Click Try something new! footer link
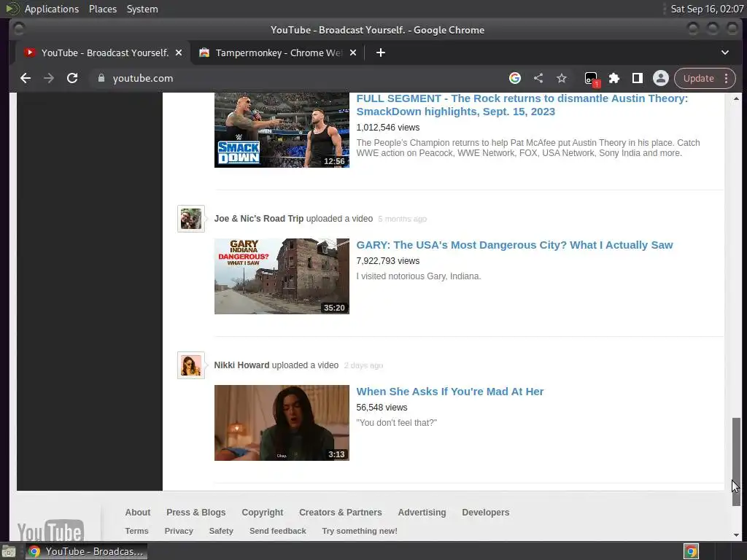Image resolution: width=747 pixels, height=560 pixels. [x=360, y=531]
